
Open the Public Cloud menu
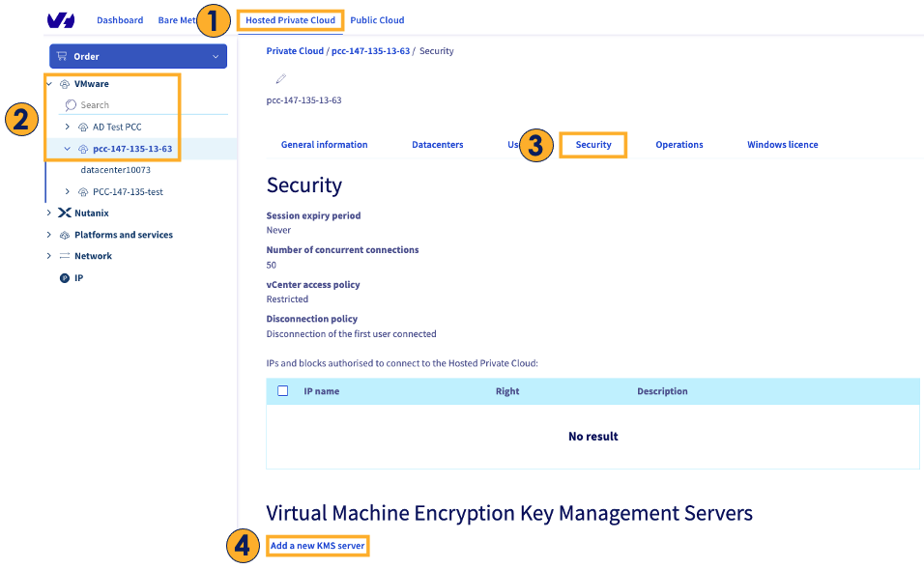pos(377,20)
